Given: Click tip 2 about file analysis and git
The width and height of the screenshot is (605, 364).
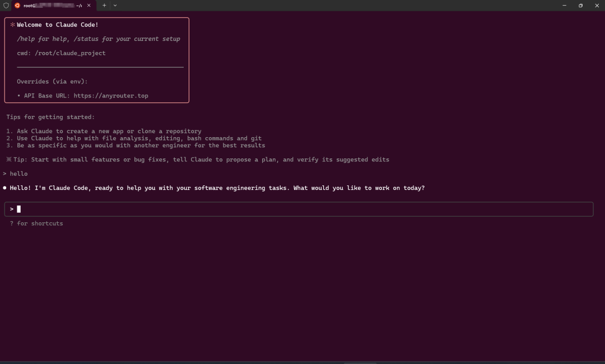Looking at the screenshot, I should point(134,138).
